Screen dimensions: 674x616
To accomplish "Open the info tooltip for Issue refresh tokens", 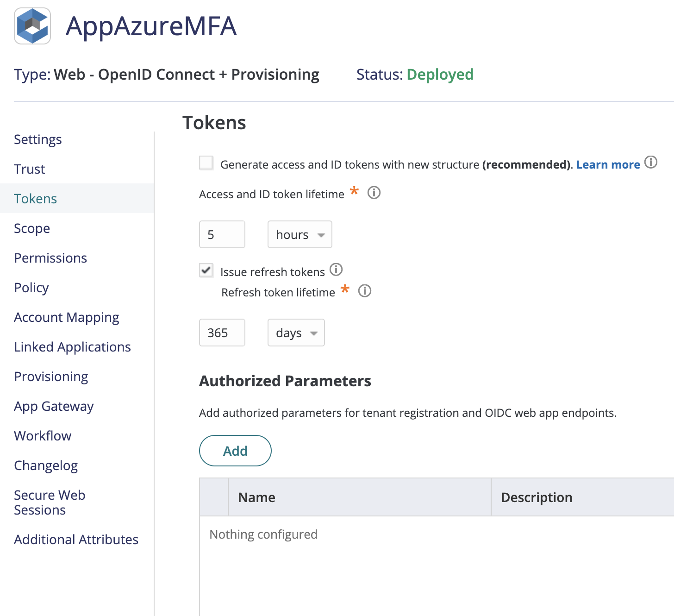I will [x=337, y=270].
